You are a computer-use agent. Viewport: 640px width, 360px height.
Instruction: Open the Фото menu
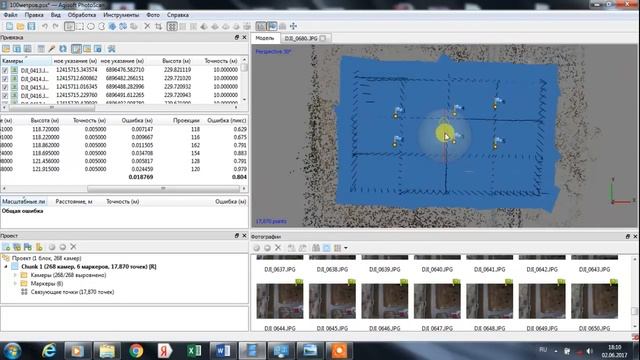pyautogui.click(x=153, y=15)
